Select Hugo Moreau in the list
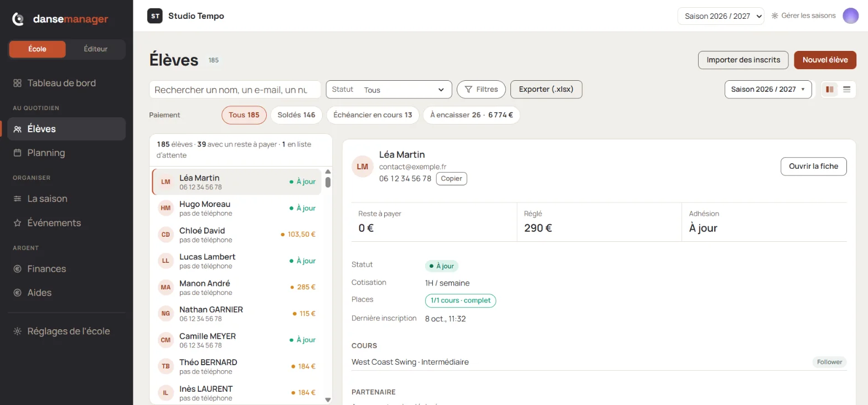 [x=237, y=208]
